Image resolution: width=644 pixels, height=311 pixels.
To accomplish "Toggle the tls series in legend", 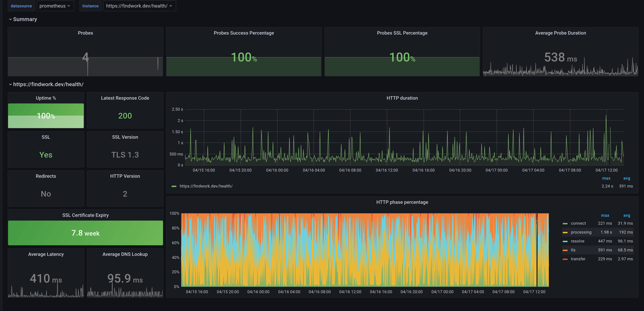I will pyautogui.click(x=573, y=250).
